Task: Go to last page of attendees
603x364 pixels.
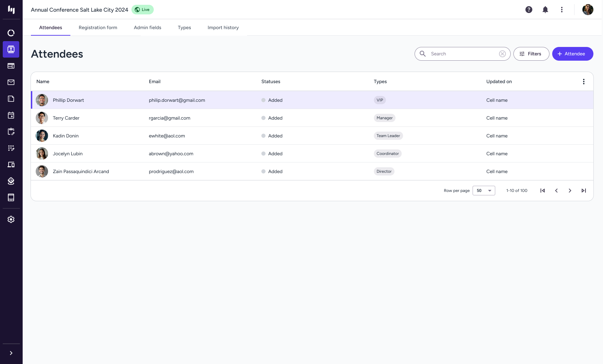Action: click(584, 191)
